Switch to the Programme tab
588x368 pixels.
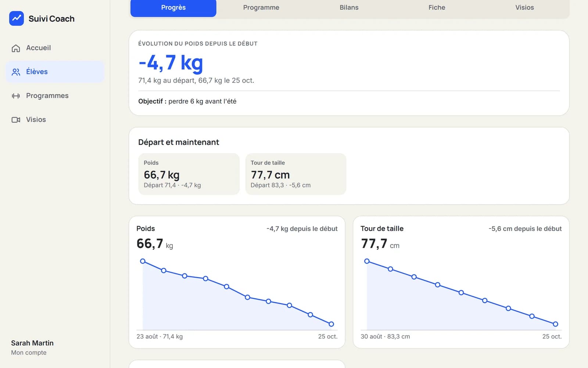[261, 7]
